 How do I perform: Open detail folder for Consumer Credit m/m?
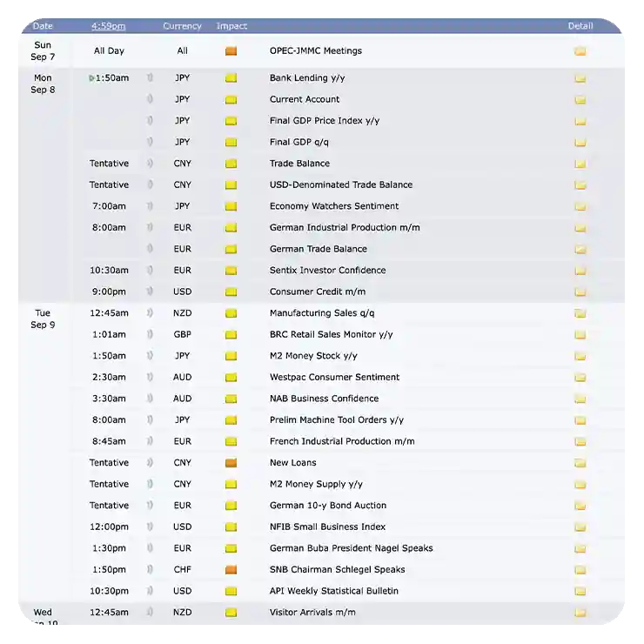580,292
